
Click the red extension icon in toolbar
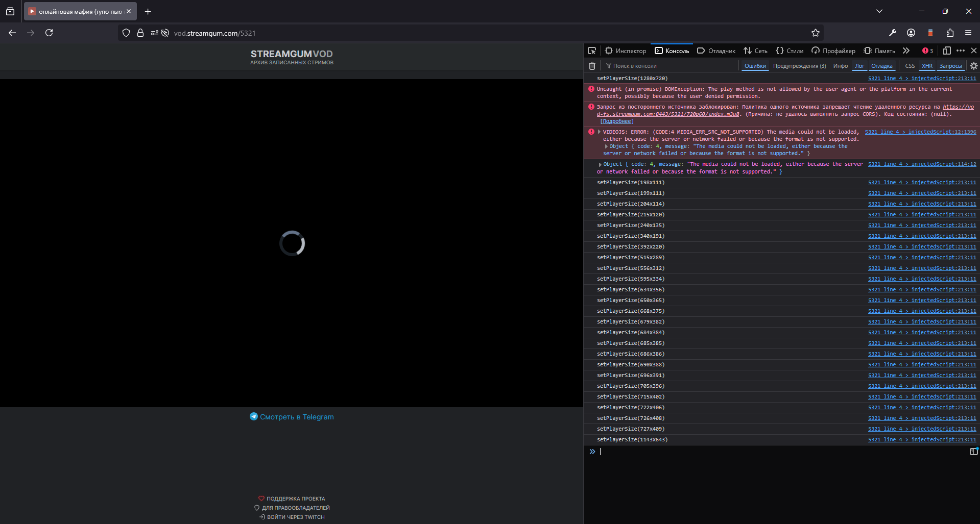930,33
